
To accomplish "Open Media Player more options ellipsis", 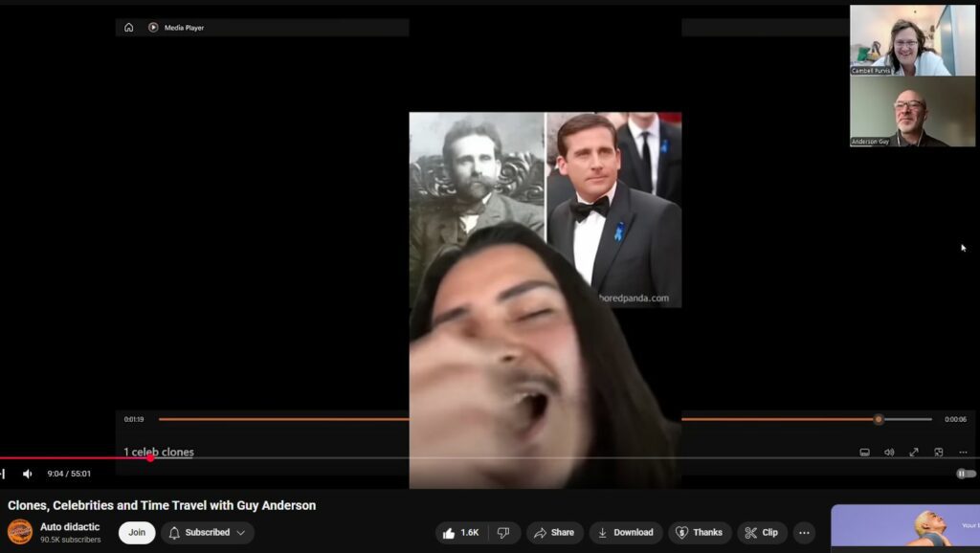I will pyautogui.click(x=963, y=452).
